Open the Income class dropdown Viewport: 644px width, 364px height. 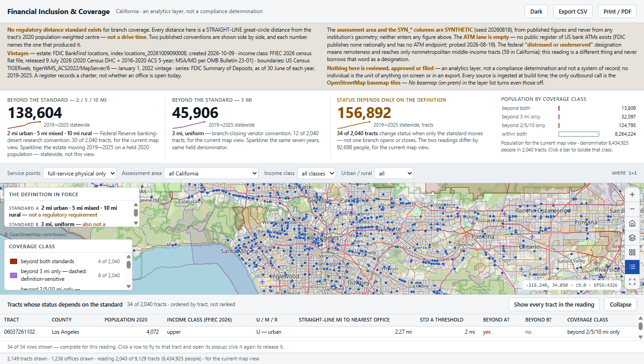coord(317,173)
